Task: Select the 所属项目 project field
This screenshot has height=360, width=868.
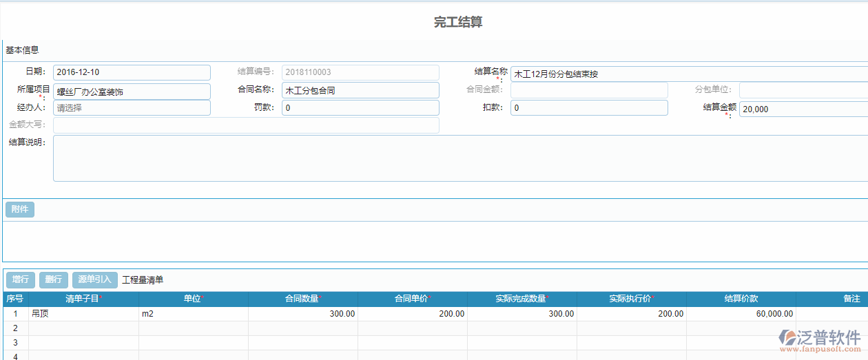Action: pyautogui.click(x=132, y=91)
